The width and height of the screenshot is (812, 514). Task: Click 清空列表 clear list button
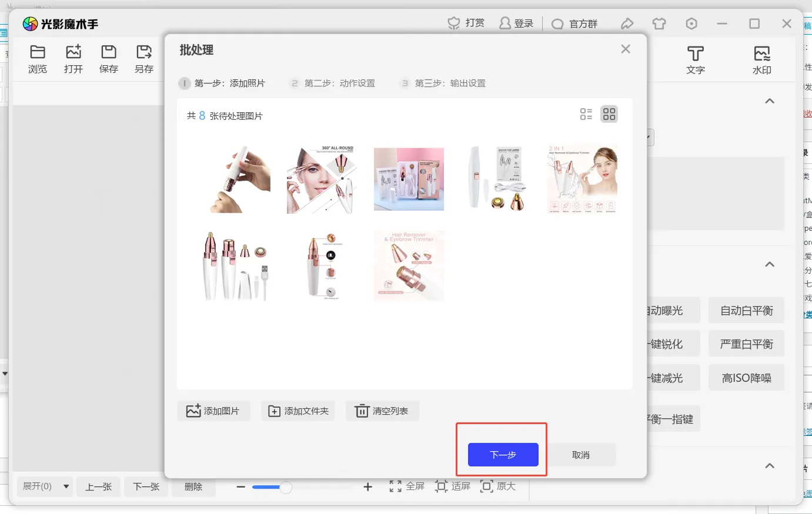382,411
